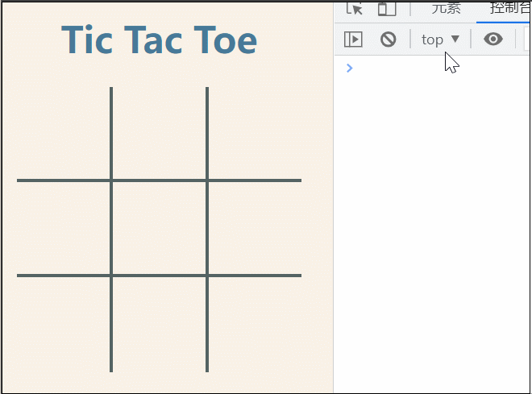The height and width of the screenshot is (394, 532).
Task: Toggle the device toolbar icon
Action: coord(388,8)
